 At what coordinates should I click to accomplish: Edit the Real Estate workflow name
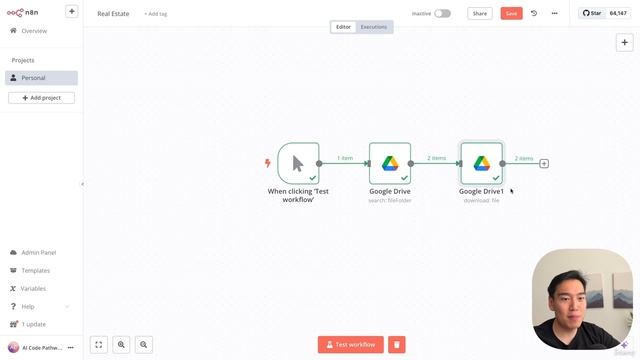coord(113,13)
